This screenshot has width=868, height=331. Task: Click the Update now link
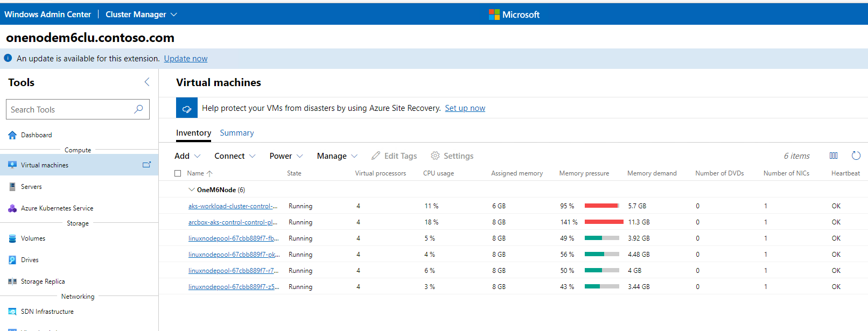point(186,59)
